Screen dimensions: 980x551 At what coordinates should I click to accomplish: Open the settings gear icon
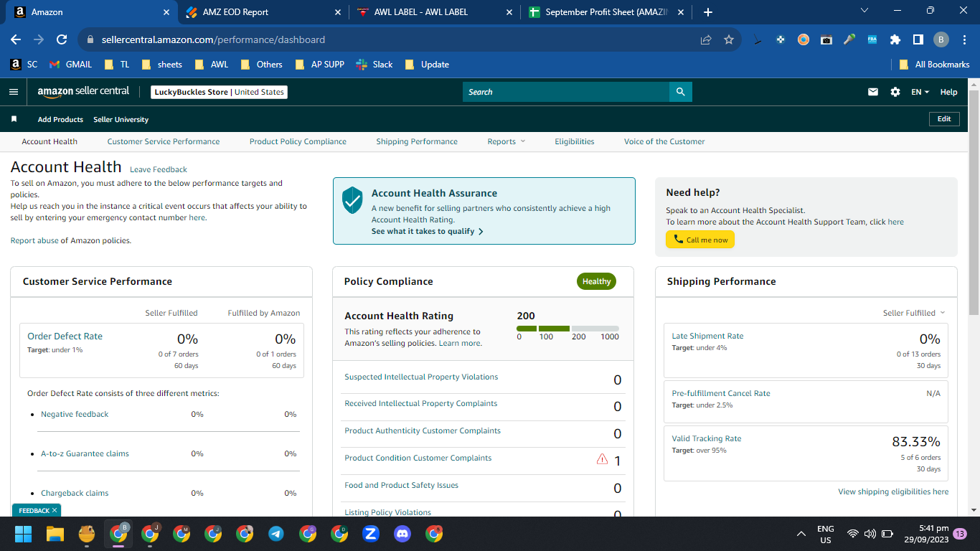pyautogui.click(x=895, y=92)
